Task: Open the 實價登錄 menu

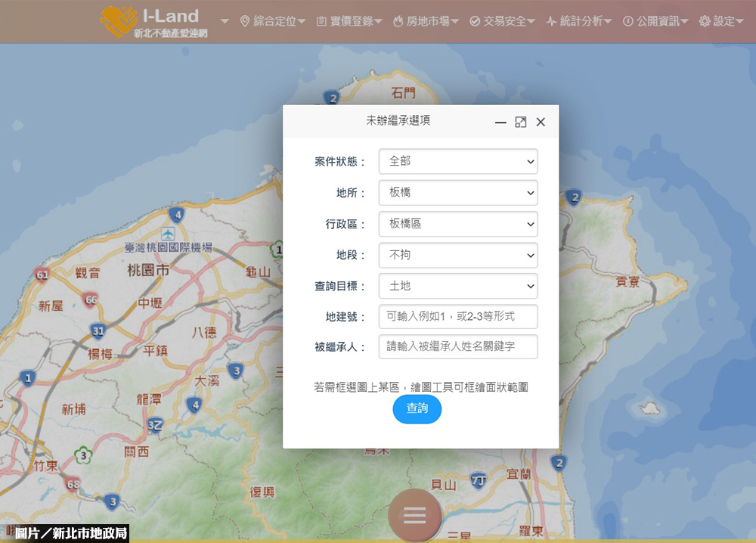Action: click(x=349, y=21)
